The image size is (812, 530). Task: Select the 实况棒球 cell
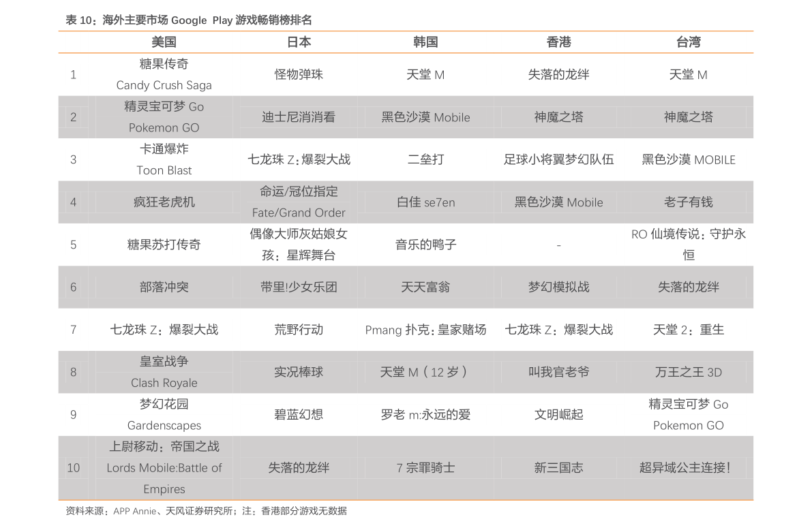[299, 372]
